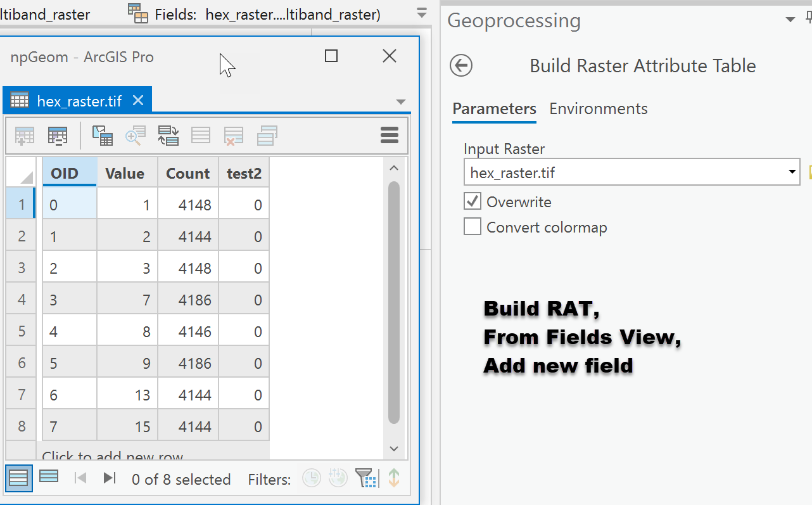812x505 pixels.
Task: Move to end of table
Action: 110,478
